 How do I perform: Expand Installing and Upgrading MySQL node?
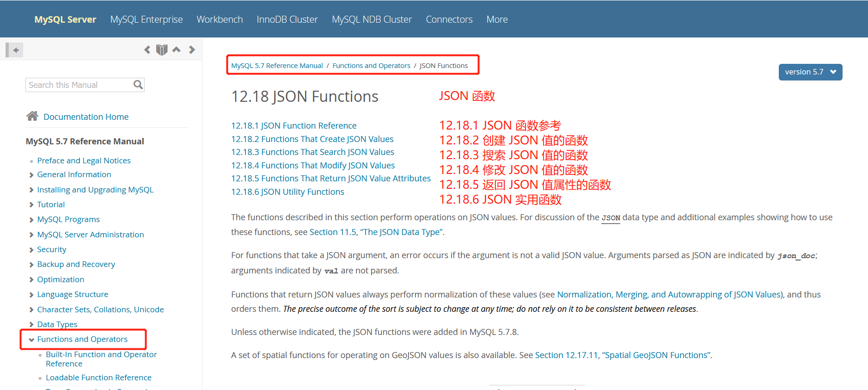[x=31, y=190]
